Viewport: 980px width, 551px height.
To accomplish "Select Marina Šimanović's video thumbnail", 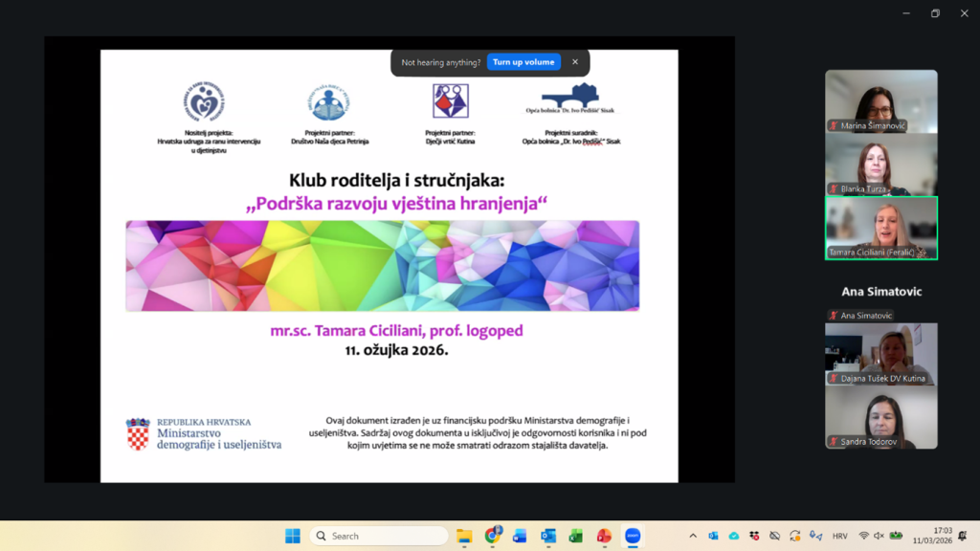I will point(881,100).
